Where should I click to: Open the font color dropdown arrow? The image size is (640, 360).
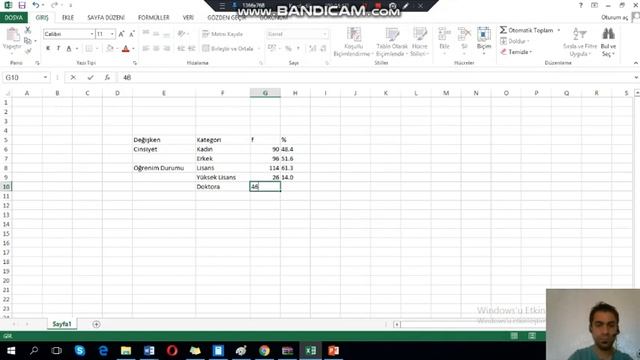[133, 49]
